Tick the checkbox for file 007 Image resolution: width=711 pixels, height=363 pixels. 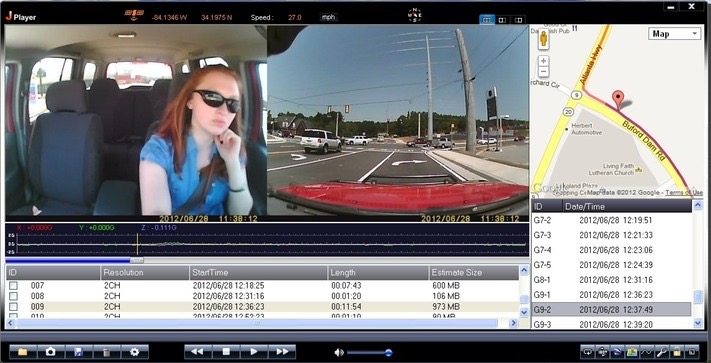14,286
